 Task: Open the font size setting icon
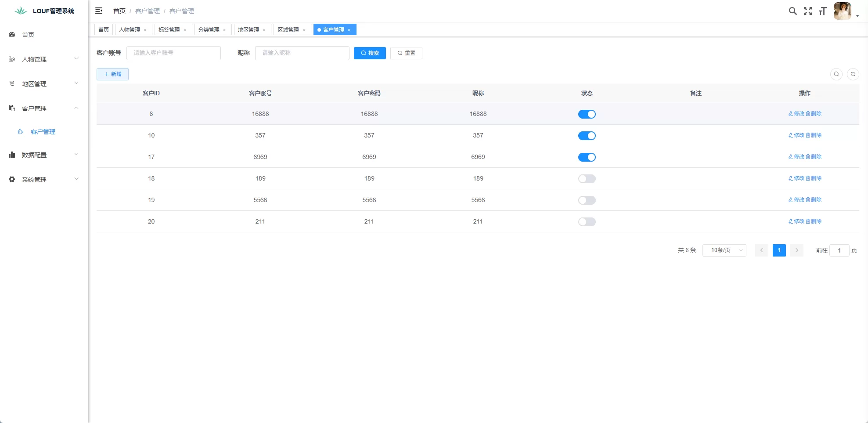point(822,11)
